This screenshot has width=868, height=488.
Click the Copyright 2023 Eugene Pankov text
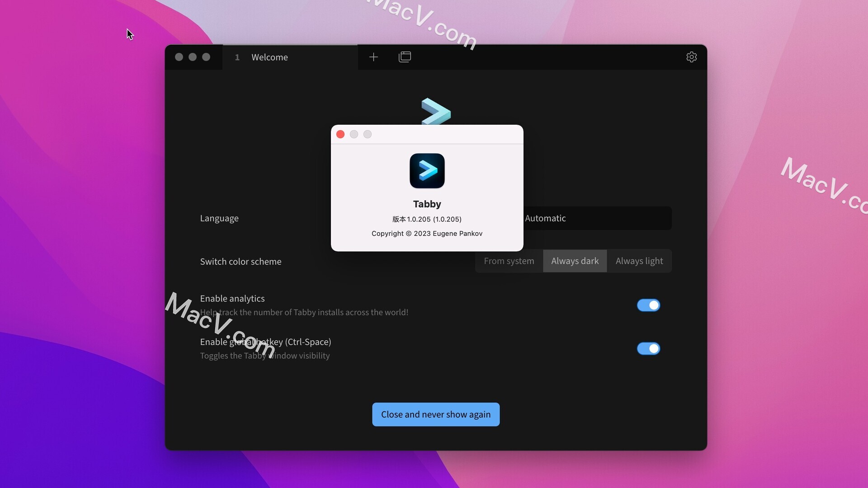click(427, 234)
